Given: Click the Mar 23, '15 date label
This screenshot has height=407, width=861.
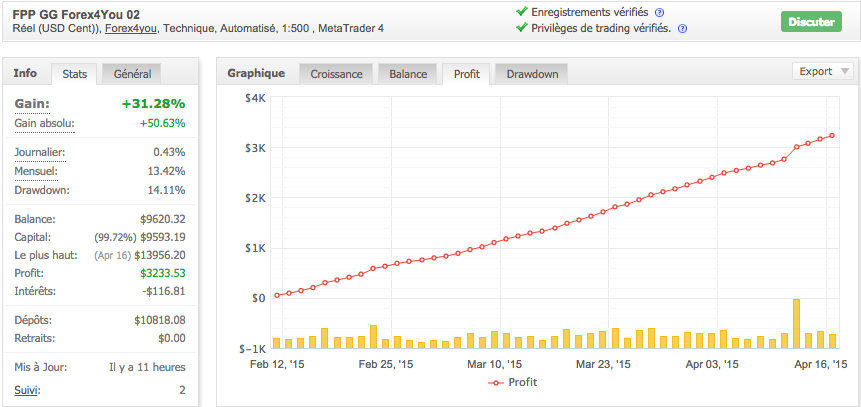Looking at the screenshot, I should tap(603, 364).
